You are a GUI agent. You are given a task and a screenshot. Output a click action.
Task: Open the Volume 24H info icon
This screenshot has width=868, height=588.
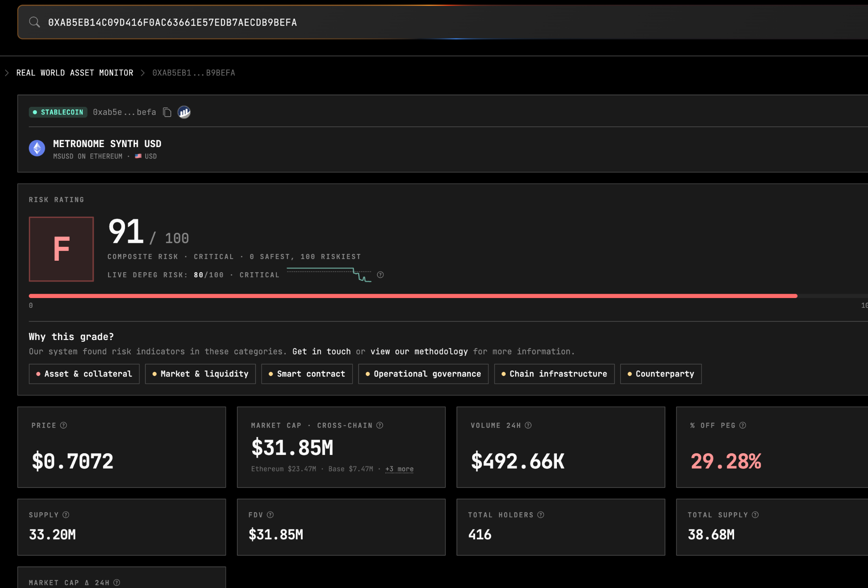[528, 425]
